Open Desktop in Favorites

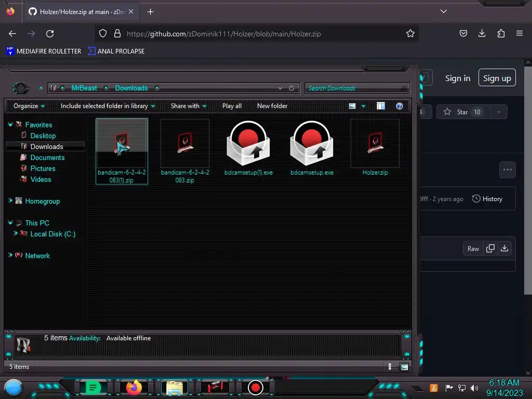pyautogui.click(x=43, y=136)
